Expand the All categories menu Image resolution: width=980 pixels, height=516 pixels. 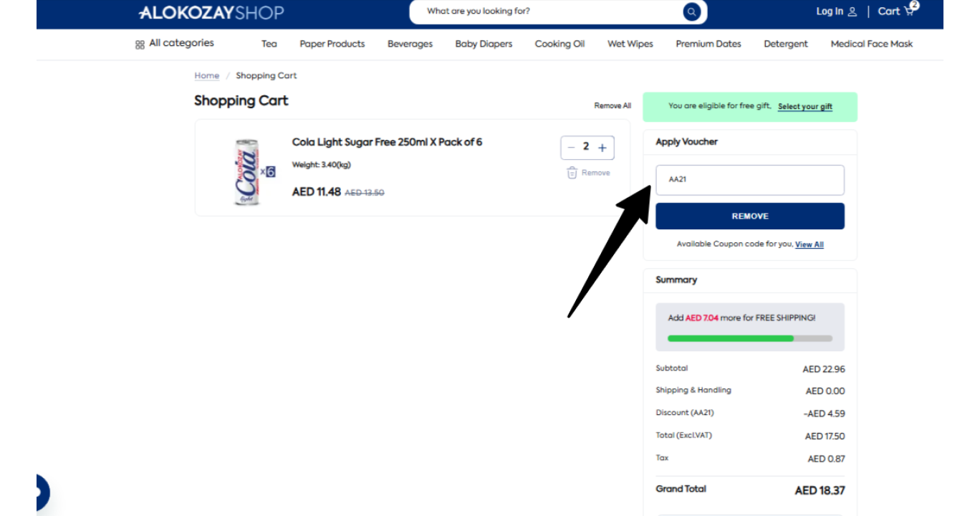181,43
